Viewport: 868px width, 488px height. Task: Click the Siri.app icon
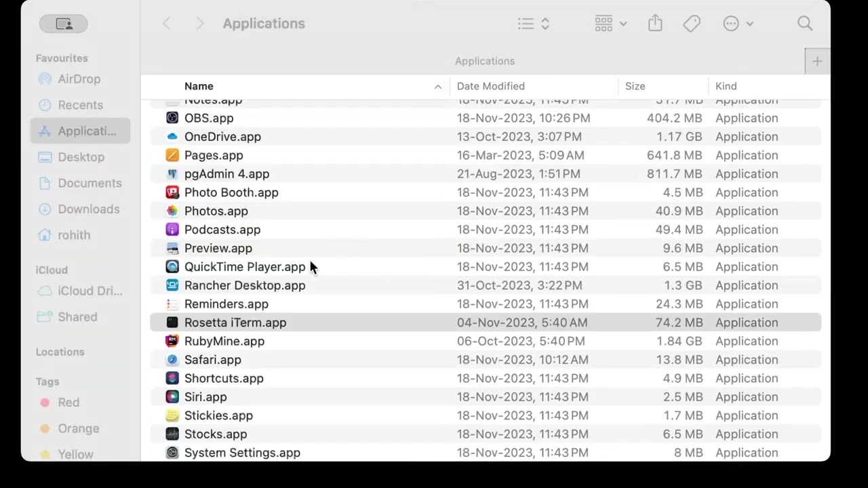172,397
